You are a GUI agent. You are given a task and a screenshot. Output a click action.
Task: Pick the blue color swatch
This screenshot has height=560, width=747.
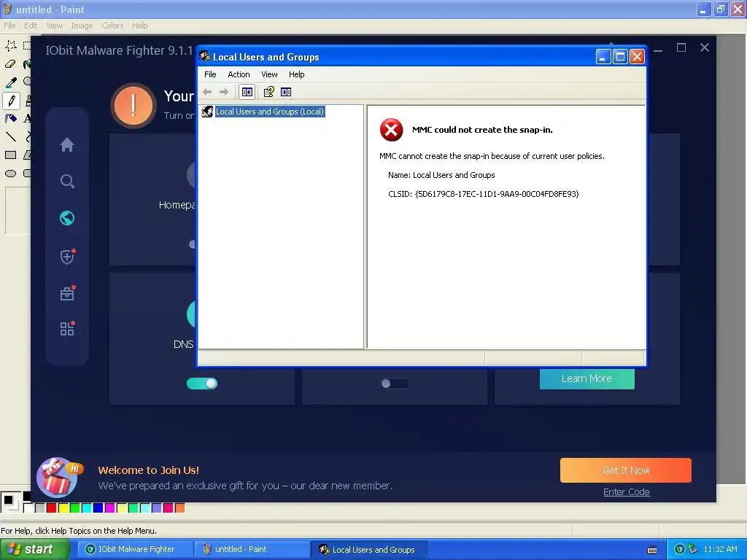click(x=98, y=508)
